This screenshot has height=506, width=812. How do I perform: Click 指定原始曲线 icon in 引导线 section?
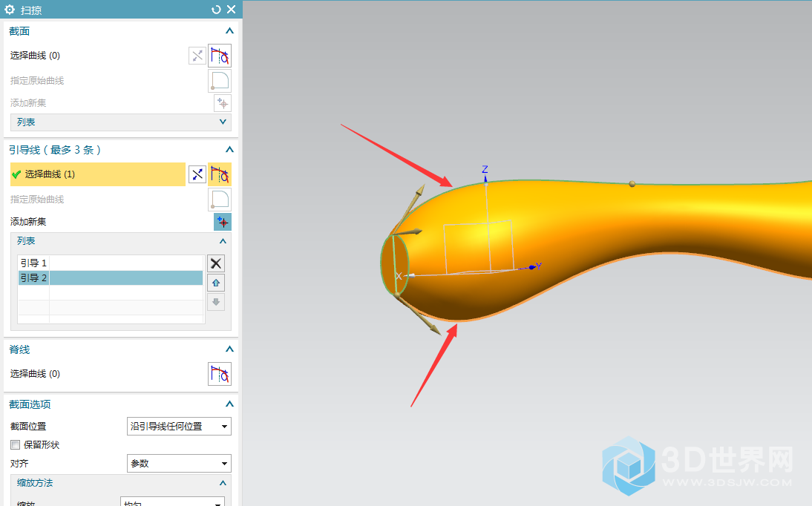click(x=220, y=200)
